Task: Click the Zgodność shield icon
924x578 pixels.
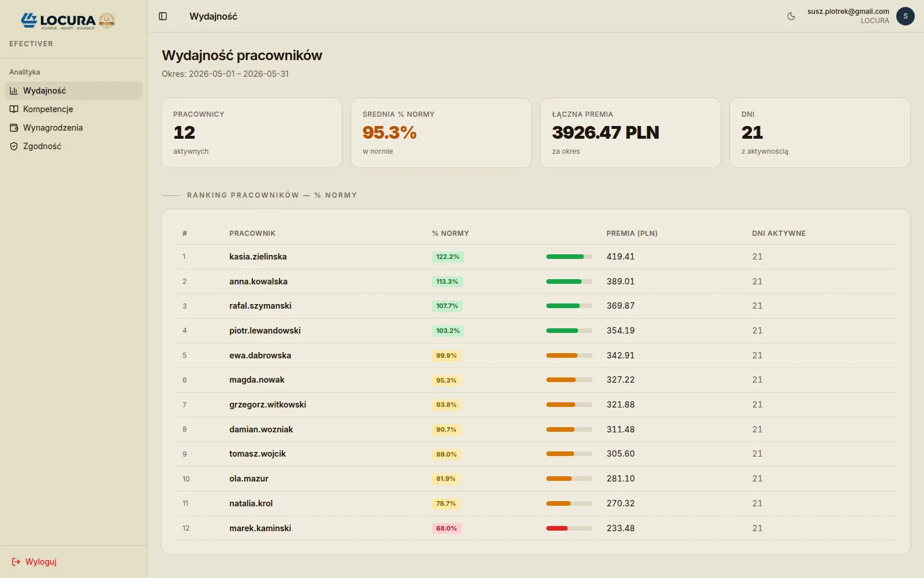Action: 14,146
